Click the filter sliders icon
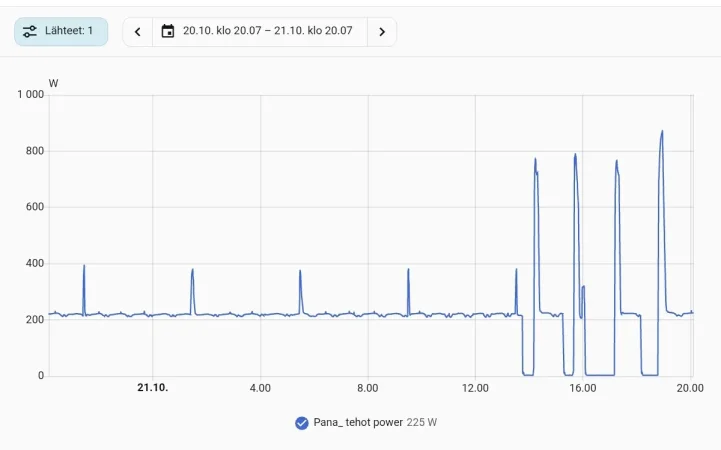 [x=30, y=31]
